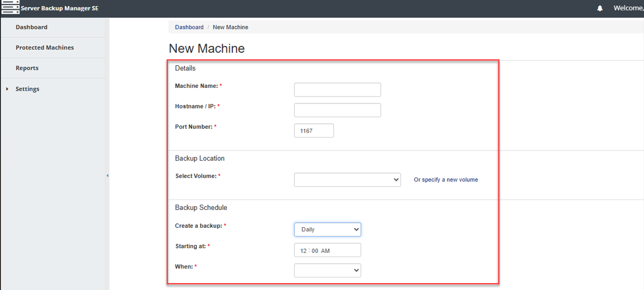Screen dimensions: 644x290
Task: Open the Select Volume dropdown
Action: 348,180
